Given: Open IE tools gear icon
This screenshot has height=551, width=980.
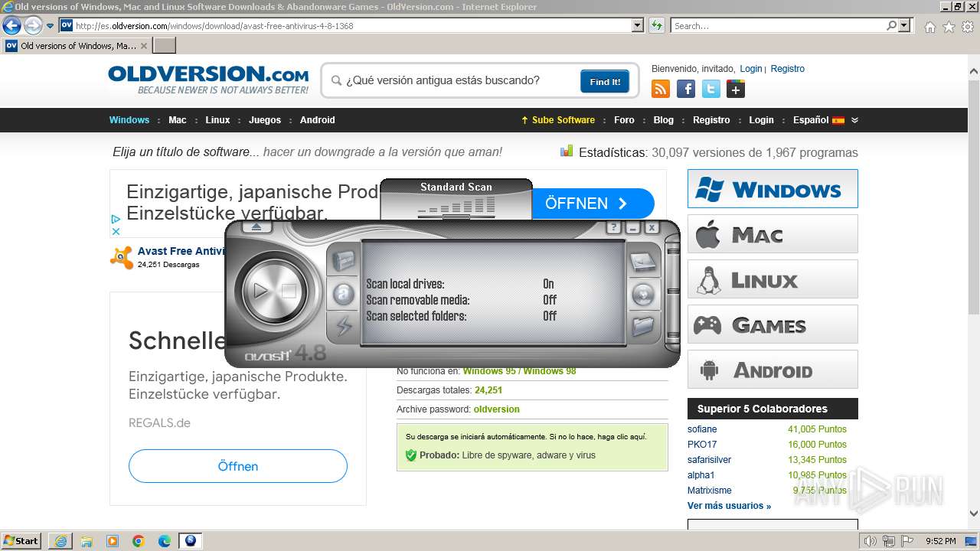Looking at the screenshot, I should coord(968,27).
